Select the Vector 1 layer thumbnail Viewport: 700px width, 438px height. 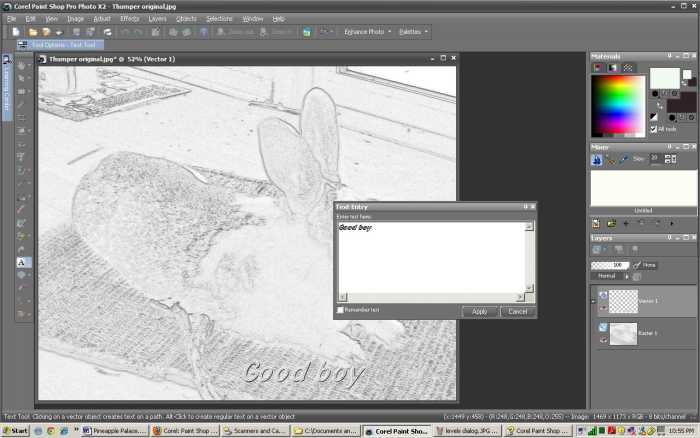point(624,301)
